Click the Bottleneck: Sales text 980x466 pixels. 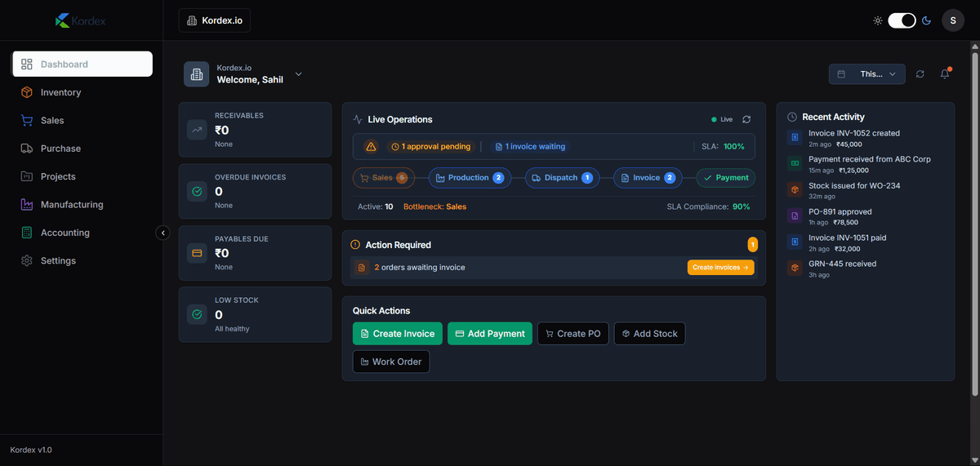point(434,206)
